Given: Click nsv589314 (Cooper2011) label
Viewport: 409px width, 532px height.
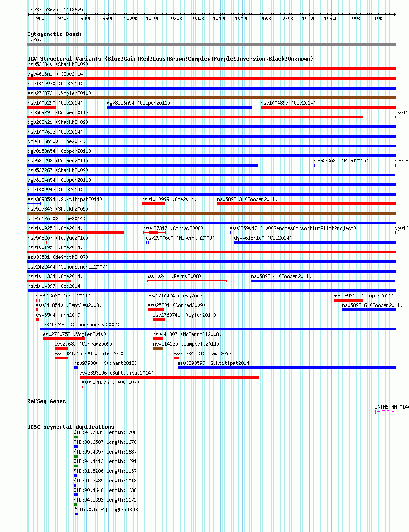Looking at the screenshot, I should [281, 276].
